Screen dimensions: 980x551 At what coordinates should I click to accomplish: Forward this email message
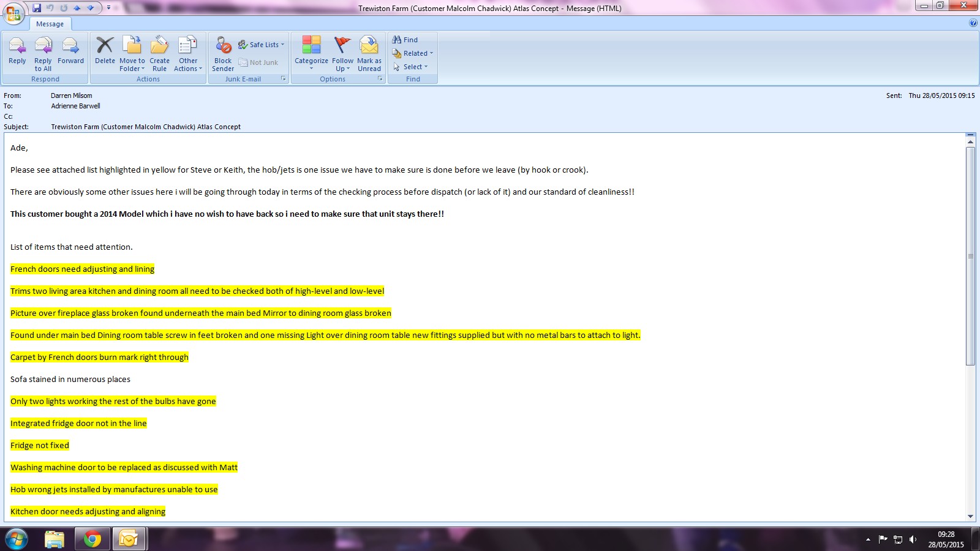click(x=70, y=51)
